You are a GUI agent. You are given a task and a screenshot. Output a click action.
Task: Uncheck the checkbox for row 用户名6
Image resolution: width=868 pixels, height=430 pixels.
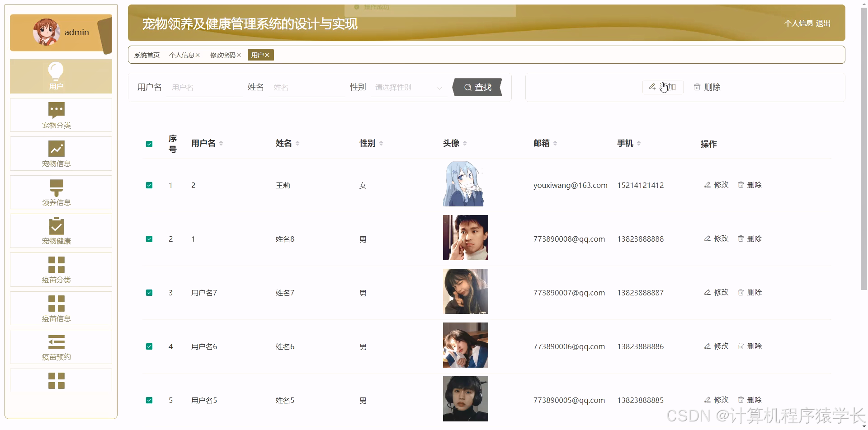point(149,346)
